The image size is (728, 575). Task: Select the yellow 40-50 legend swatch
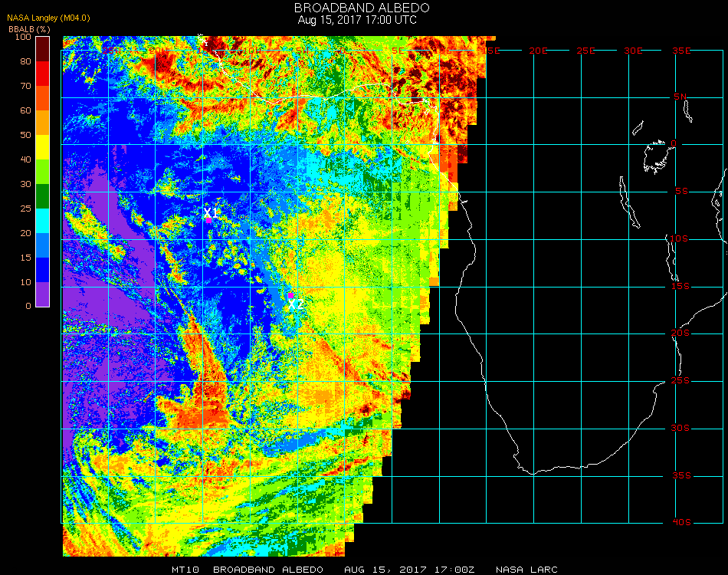coord(43,147)
